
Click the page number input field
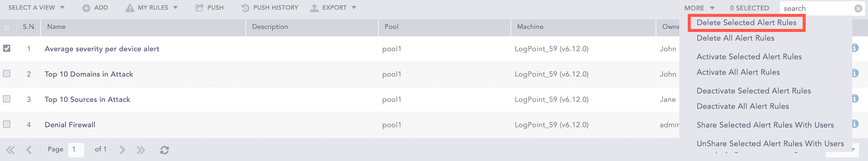pyautogui.click(x=76, y=150)
